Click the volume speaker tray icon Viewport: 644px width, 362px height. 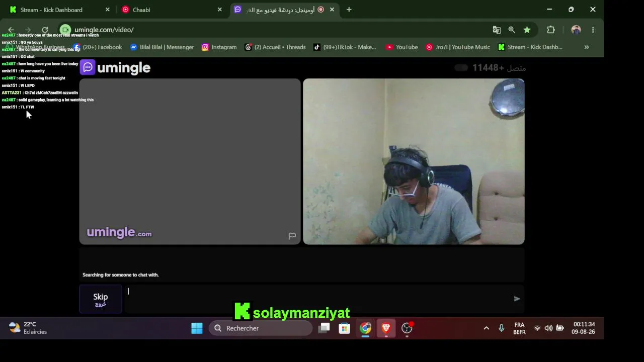(x=548, y=328)
